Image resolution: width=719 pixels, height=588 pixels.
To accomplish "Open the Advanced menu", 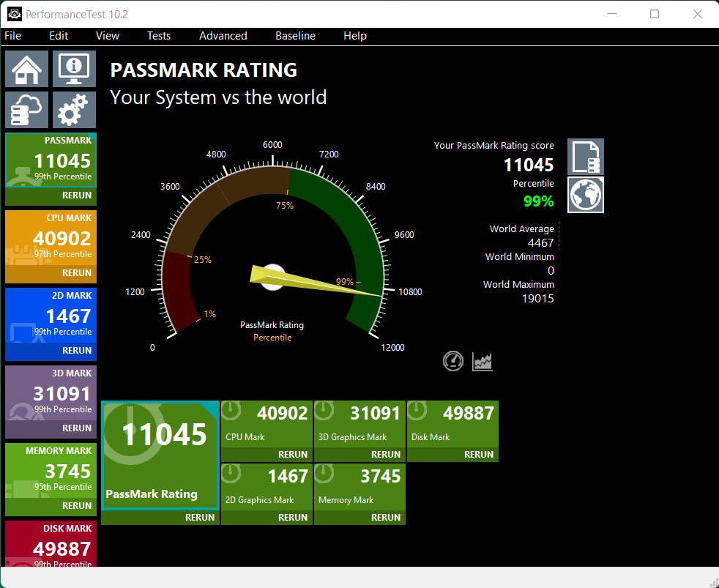I will [x=223, y=36].
